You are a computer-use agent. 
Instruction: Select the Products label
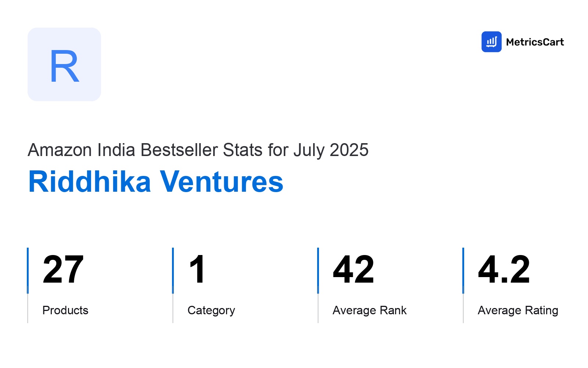click(x=65, y=310)
